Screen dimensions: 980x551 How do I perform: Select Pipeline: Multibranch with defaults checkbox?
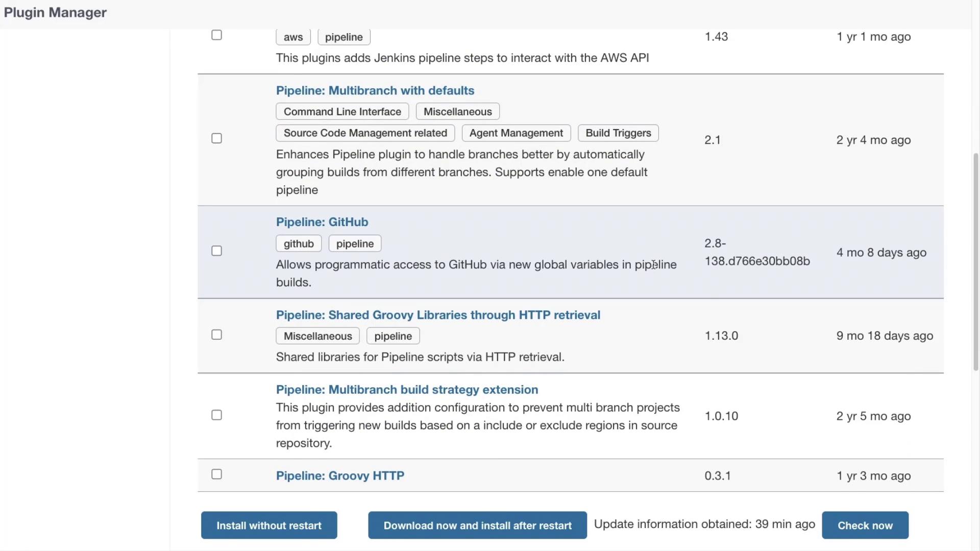click(216, 139)
